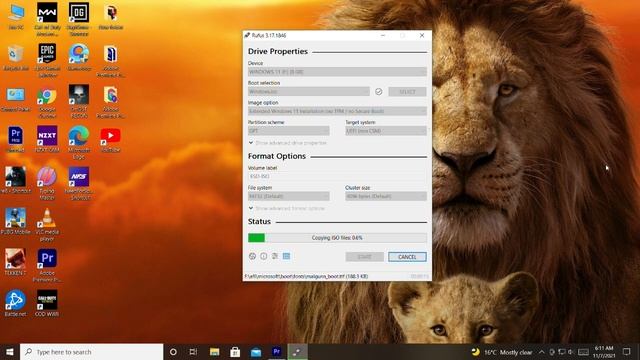Click the Type here to search box
The width and height of the screenshot is (640, 360).
(x=92, y=352)
